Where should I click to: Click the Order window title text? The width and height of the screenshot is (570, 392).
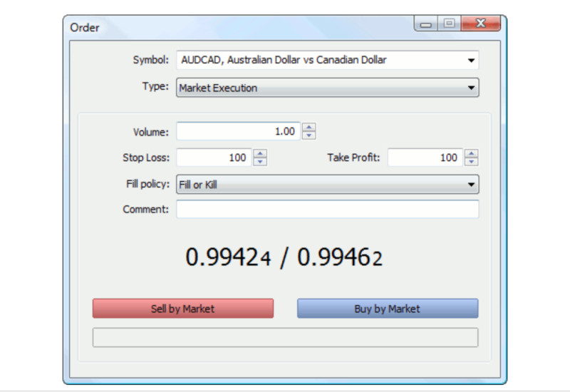click(x=84, y=28)
